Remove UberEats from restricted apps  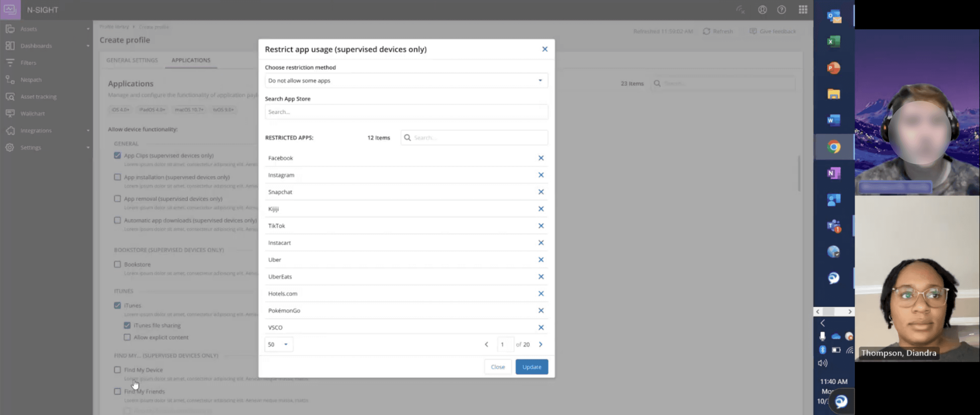tap(541, 277)
